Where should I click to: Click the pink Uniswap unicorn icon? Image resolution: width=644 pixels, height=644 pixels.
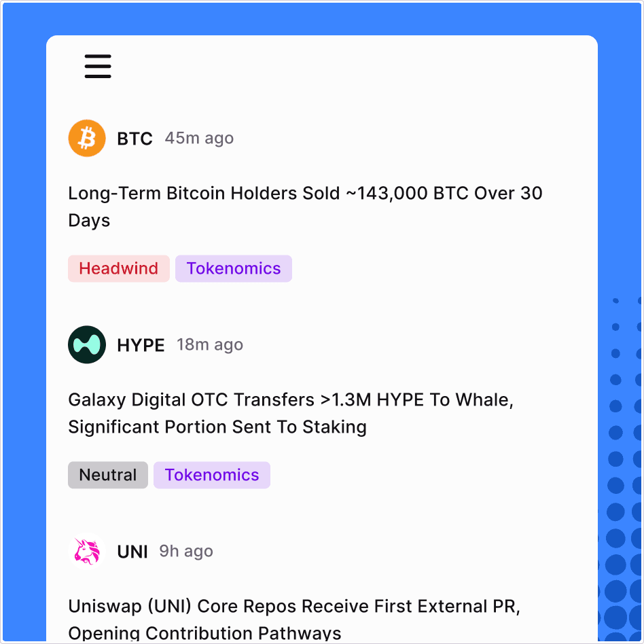point(87,552)
